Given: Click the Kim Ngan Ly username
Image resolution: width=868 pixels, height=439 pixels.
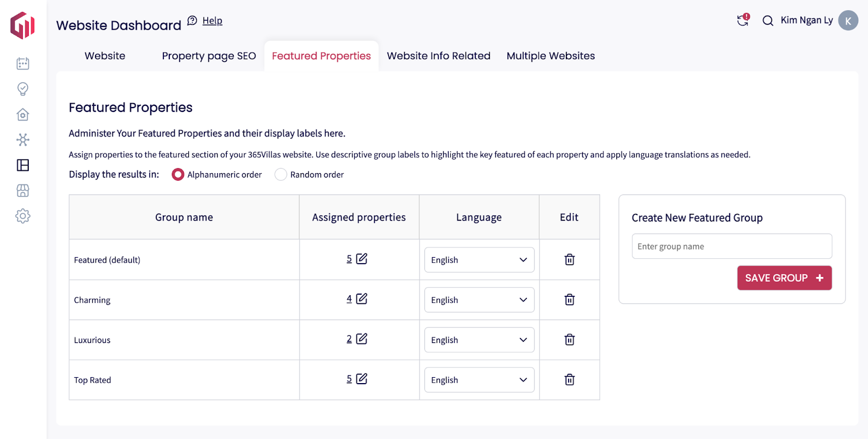Looking at the screenshot, I should pyautogui.click(x=807, y=20).
